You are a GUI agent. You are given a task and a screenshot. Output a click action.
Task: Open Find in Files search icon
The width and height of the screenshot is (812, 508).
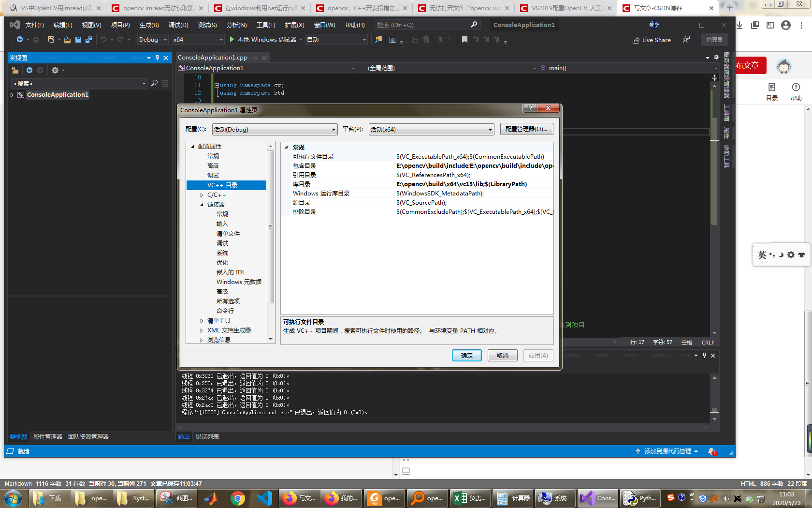coord(378,40)
